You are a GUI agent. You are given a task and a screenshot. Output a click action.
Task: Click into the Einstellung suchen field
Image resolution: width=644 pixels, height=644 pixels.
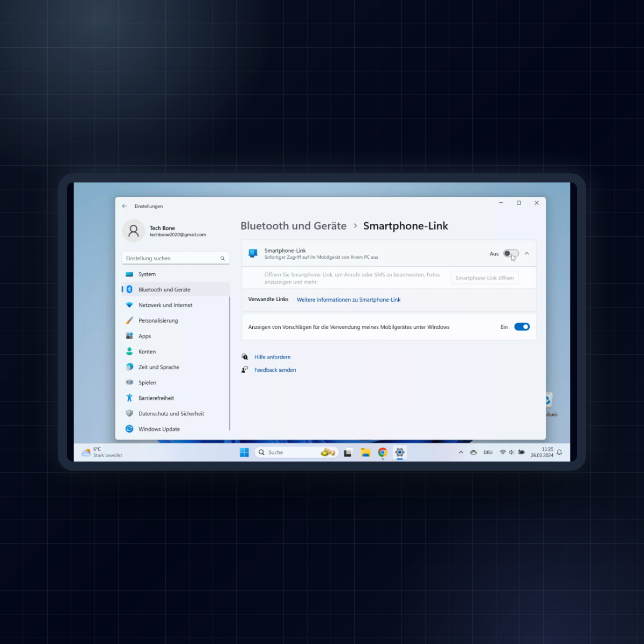coord(175,259)
